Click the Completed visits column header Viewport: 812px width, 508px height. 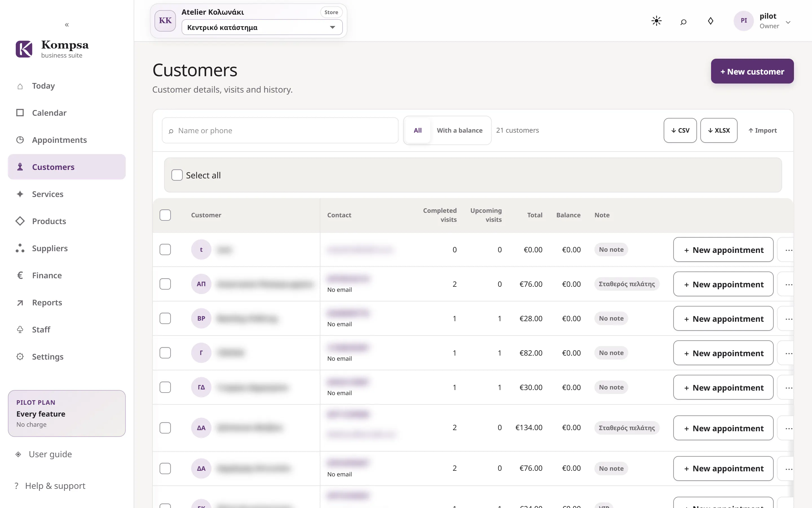pyautogui.click(x=440, y=215)
